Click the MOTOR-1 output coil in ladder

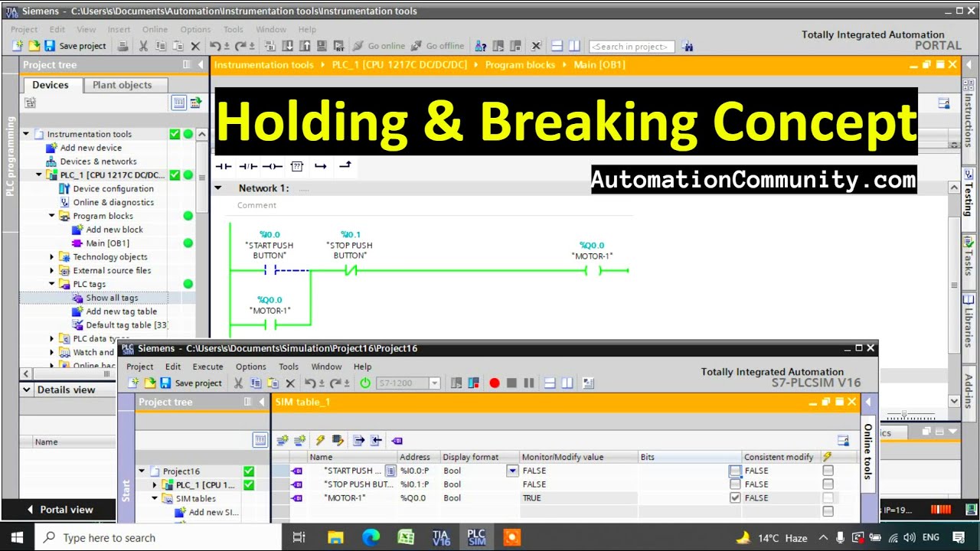click(594, 270)
